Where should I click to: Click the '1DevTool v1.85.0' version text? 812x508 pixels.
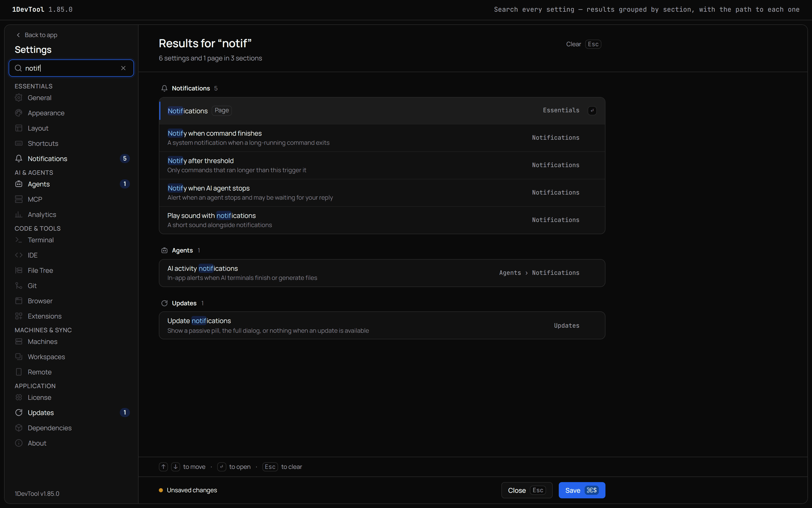(x=37, y=494)
